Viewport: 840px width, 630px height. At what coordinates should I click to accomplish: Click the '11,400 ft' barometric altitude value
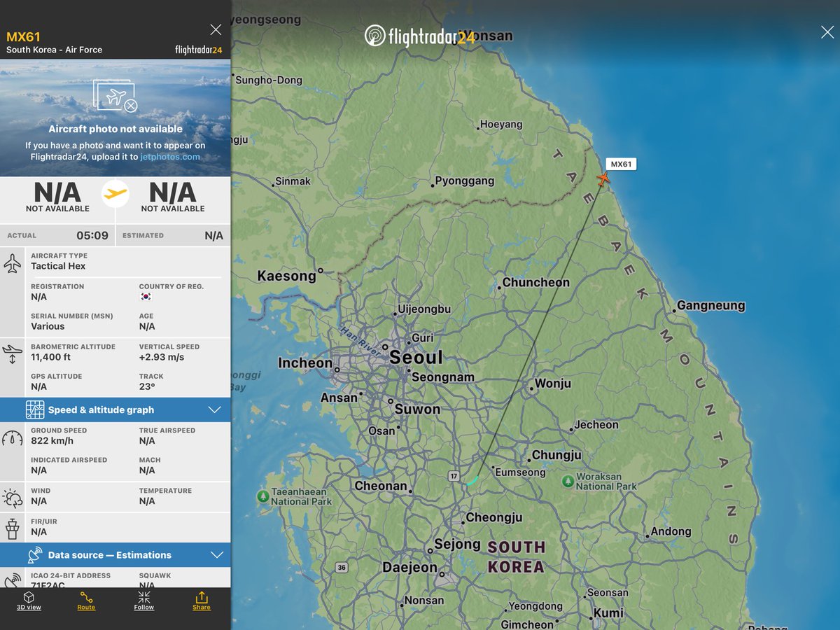point(50,357)
